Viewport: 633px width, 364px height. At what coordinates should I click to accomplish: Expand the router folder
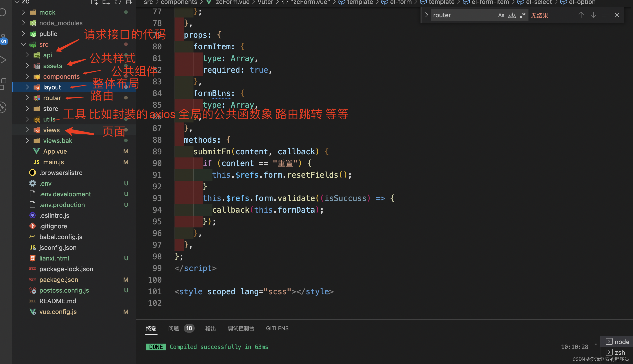coord(52,98)
